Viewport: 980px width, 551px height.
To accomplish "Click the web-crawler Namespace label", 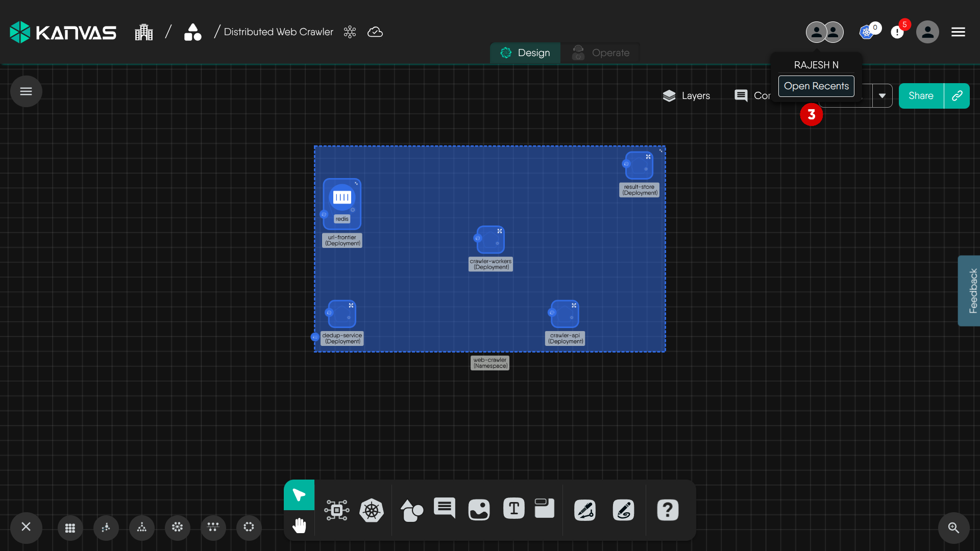I will pyautogui.click(x=490, y=363).
